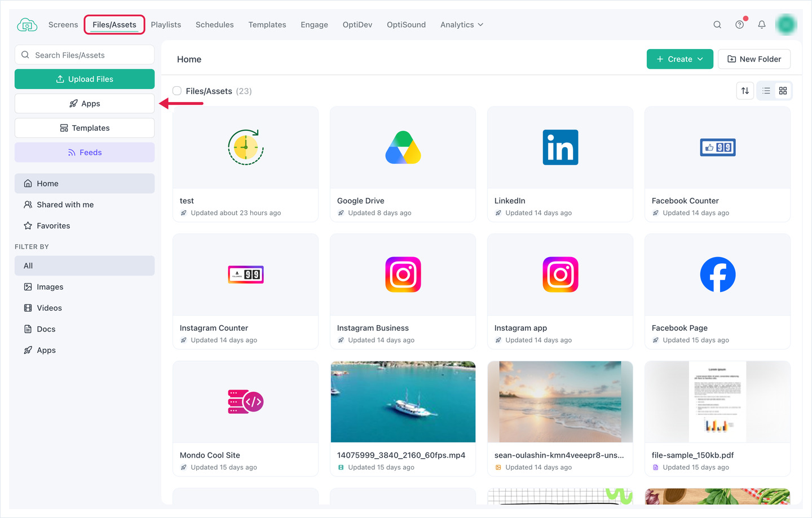Open the test clock app icon
Viewport: 812px width, 518px height.
coord(246,148)
